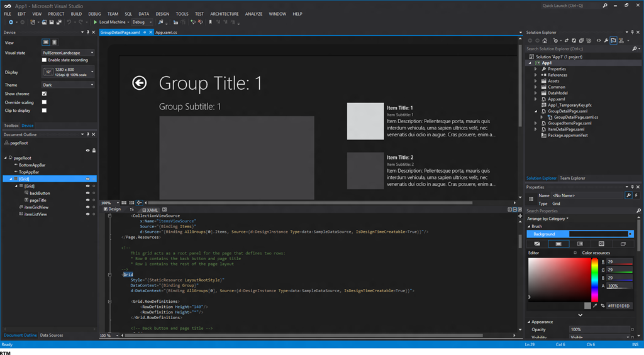Click the event handlers lightning bolt icon
Screen dimensions: 644x355
(636, 195)
